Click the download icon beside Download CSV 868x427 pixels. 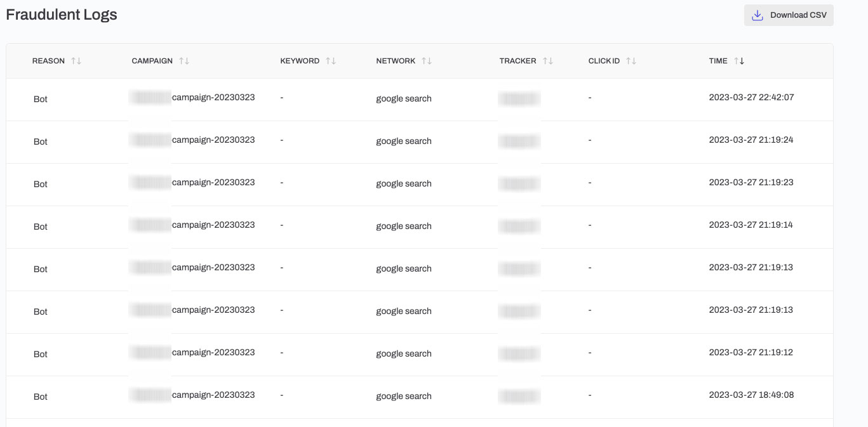pyautogui.click(x=757, y=15)
